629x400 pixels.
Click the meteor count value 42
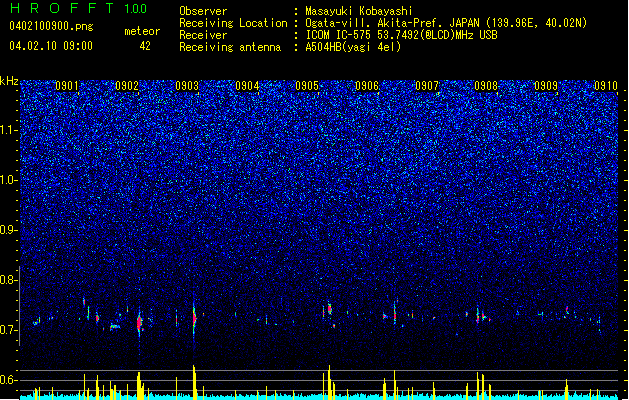point(145,46)
